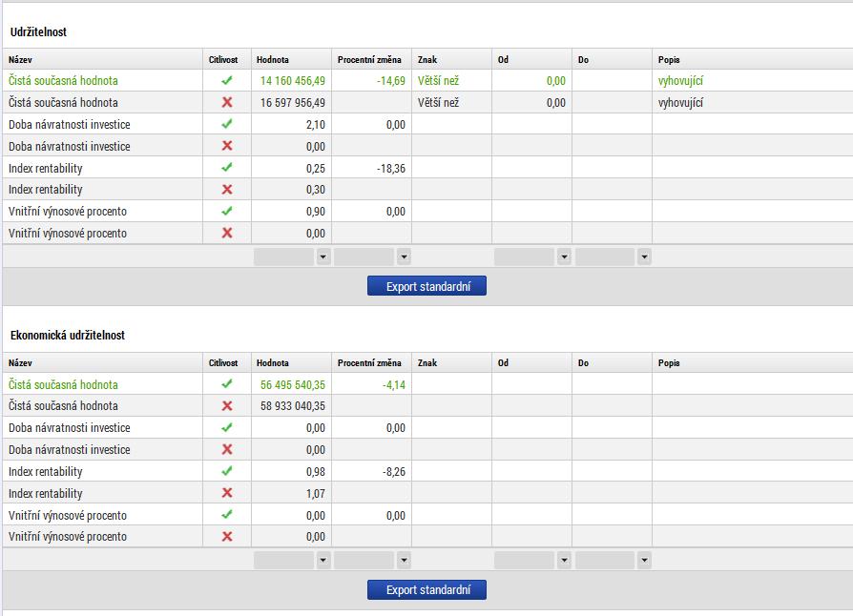The image size is (853, 616).
Task: Click Export standardní button under Ekonomická udržitelnost
Action: pos(427,589)
